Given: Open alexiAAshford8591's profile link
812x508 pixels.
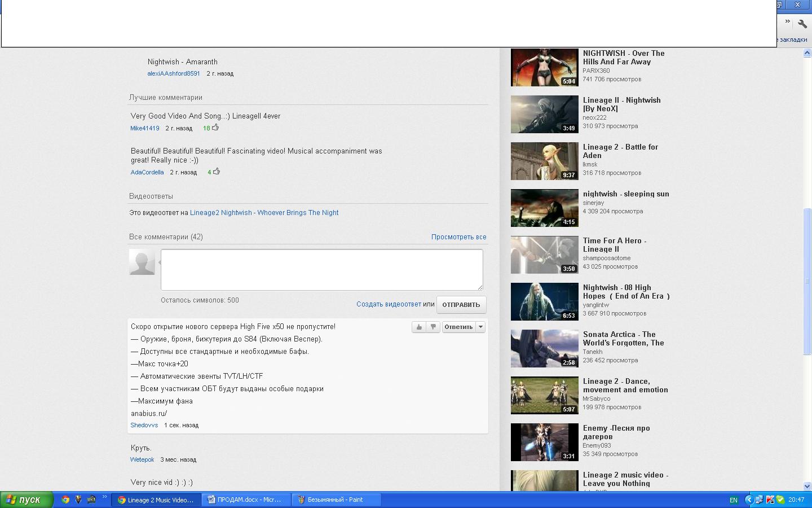Looking at the screenshot, I should [174, 73].
